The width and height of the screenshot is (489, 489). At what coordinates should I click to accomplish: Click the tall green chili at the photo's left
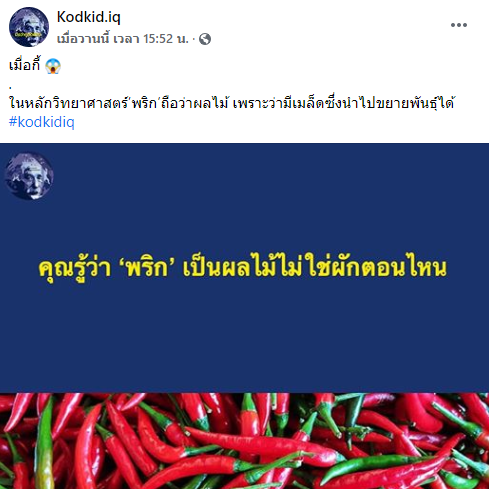coord(44,444)
